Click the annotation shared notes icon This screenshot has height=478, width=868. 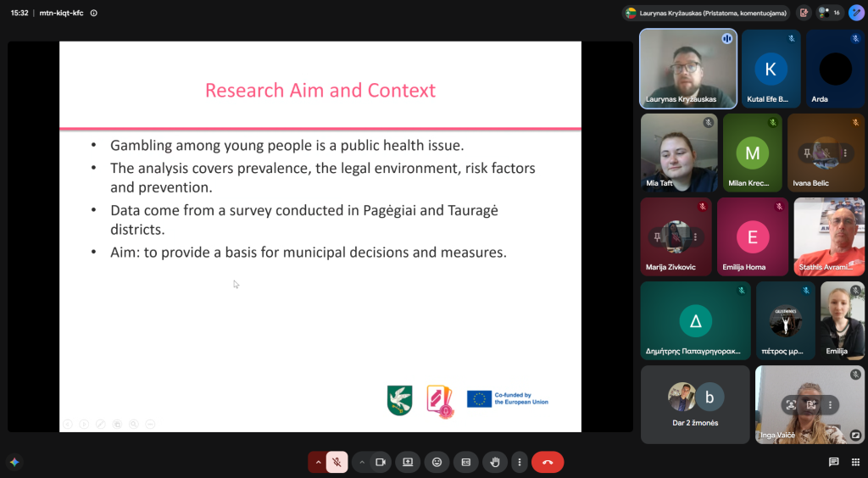tap(804, 13)
